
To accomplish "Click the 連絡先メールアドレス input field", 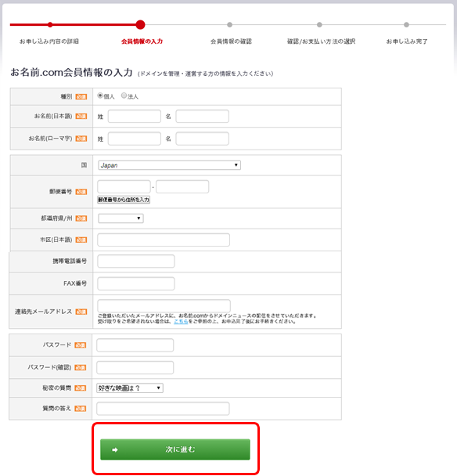I will [x=164, y=305].
